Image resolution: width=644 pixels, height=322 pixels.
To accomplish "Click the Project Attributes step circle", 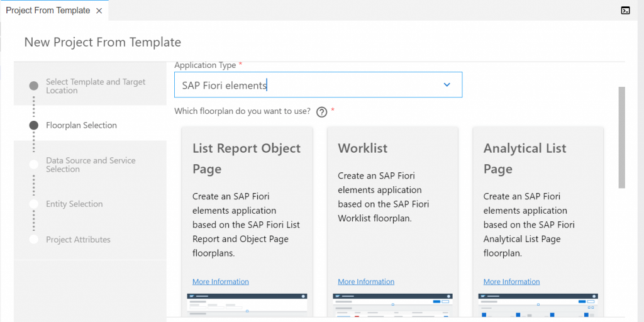I will click(x=34, y=240).
